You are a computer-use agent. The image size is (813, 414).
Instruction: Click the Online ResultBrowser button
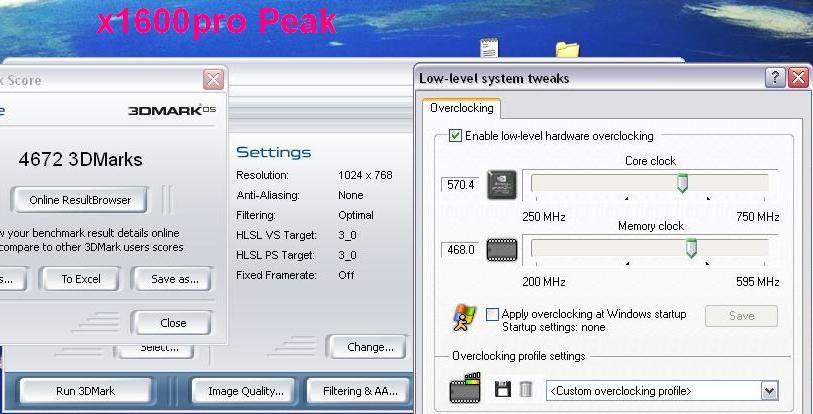click(x=80, y=200)
